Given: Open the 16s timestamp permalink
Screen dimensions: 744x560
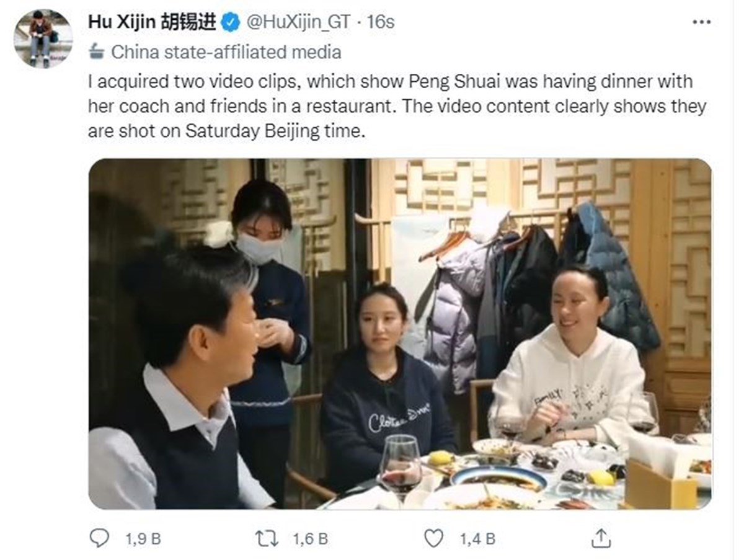Looking at the screenshot, I should (x=380, y=22).
